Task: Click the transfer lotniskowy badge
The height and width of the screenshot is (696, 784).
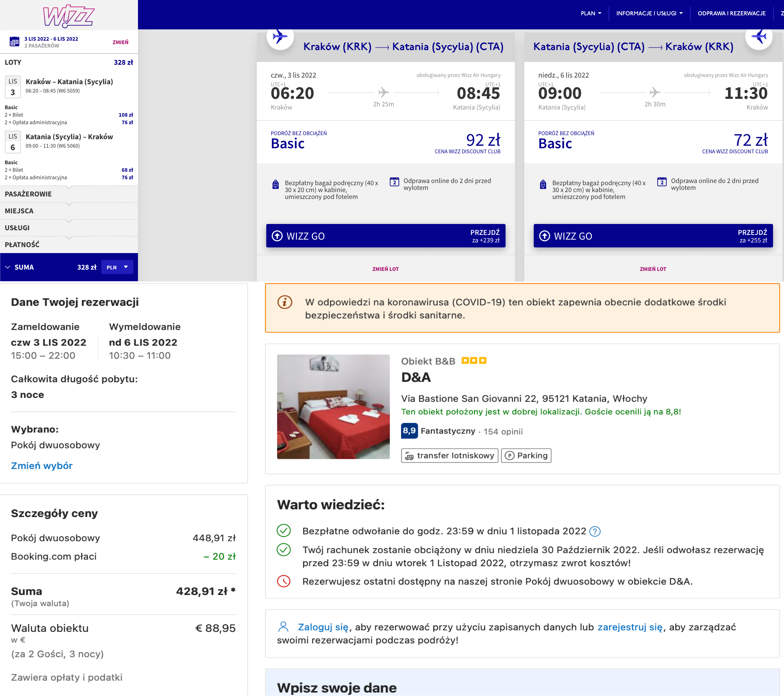Action: point(450,455)
